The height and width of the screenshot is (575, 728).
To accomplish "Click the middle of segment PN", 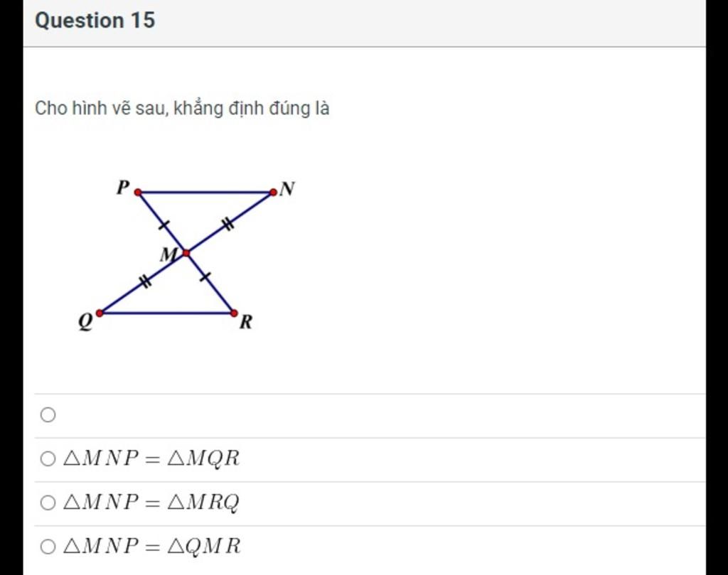I will (205, 192).
